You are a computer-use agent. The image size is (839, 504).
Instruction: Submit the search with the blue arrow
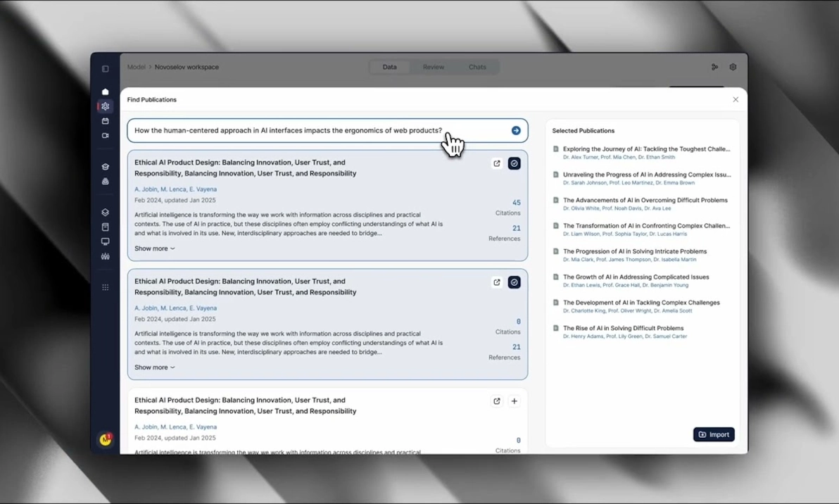click(516, 130)
